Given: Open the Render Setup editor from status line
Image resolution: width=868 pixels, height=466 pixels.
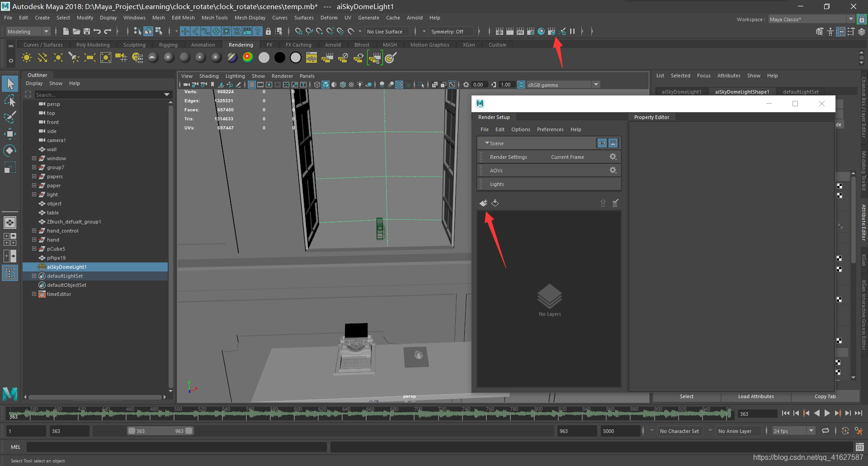Looking at the screenshot, I should coord(552,31).
